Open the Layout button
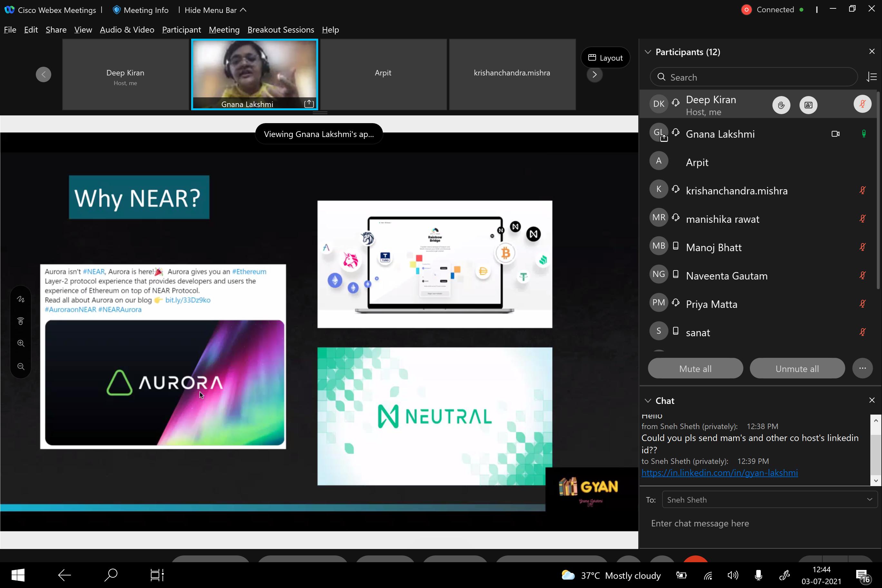The height and width of the screenshot is (588, 882). (x=605, y=58)
